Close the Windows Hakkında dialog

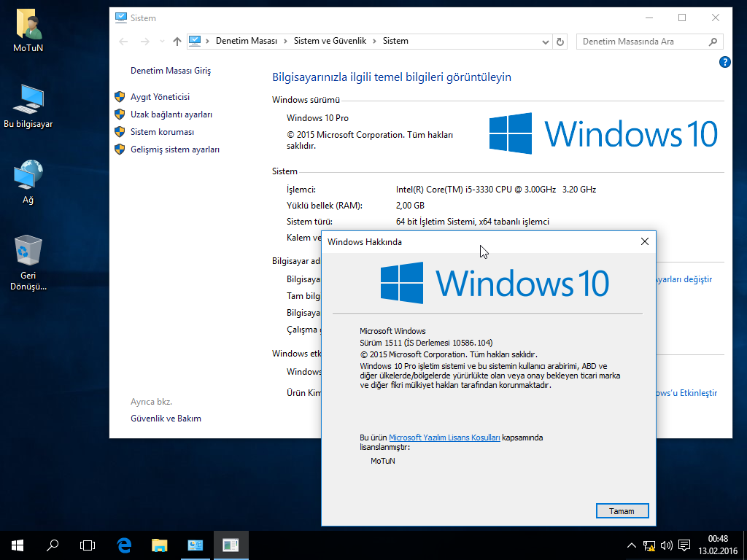coord(645,241)
